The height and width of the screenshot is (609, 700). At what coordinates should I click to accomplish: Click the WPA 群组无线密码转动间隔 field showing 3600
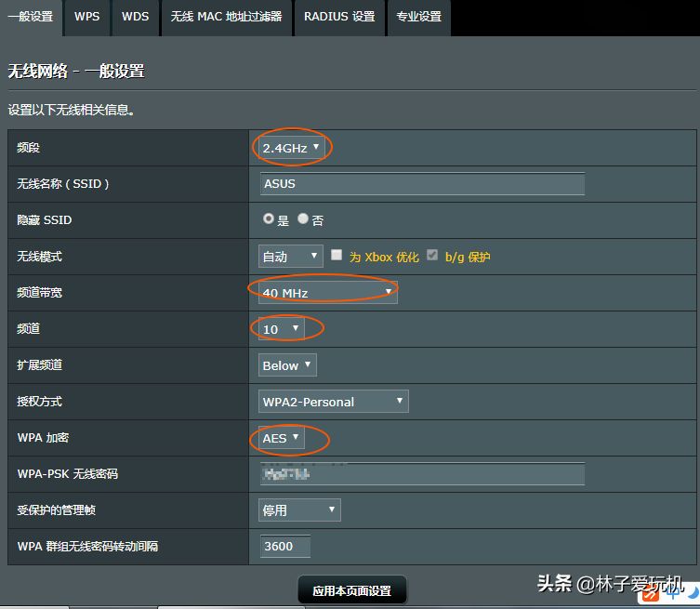pyautogui.click(x=285, y=547)
